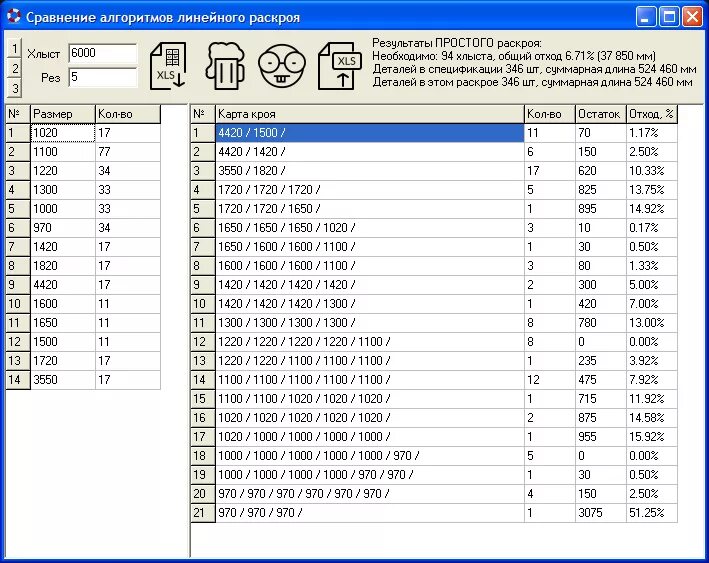709x563 pixels.
Task: Select row '1220 / 1220 / 1220 / 1220 / 1100 /'
Action: (x=370, y=342)
